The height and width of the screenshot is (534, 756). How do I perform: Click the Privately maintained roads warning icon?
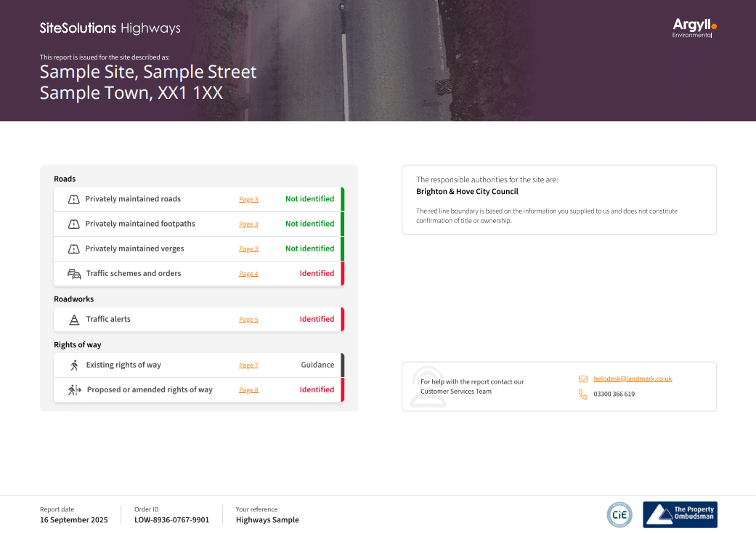pos(73,199)
